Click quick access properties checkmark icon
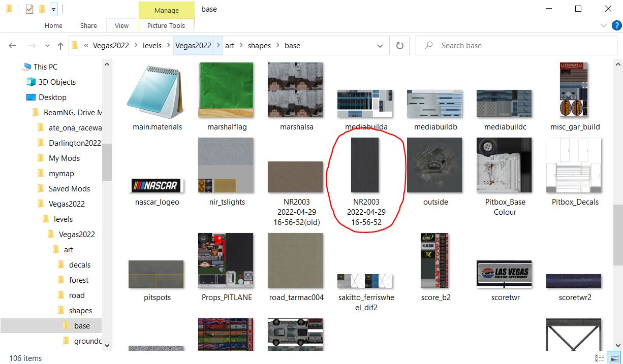The image size is (623, 364). (x=29, y=9)
